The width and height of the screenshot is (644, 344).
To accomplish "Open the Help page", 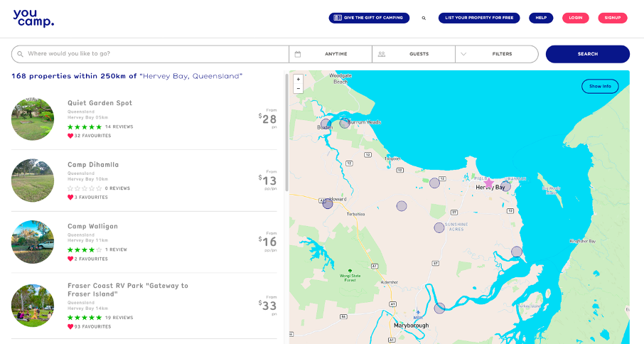I will pyautogui.click(x=541, y=18).
